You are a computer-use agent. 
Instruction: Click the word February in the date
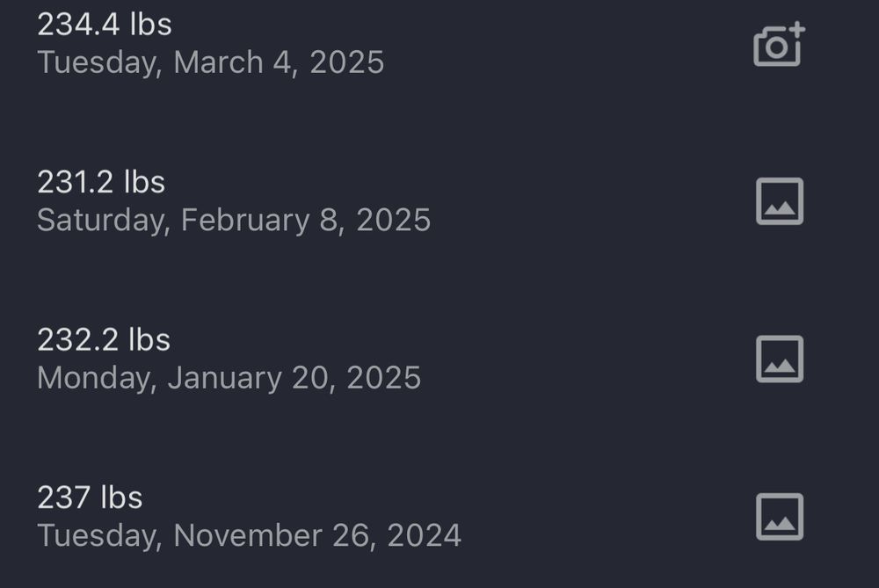(x=245, y=221)
